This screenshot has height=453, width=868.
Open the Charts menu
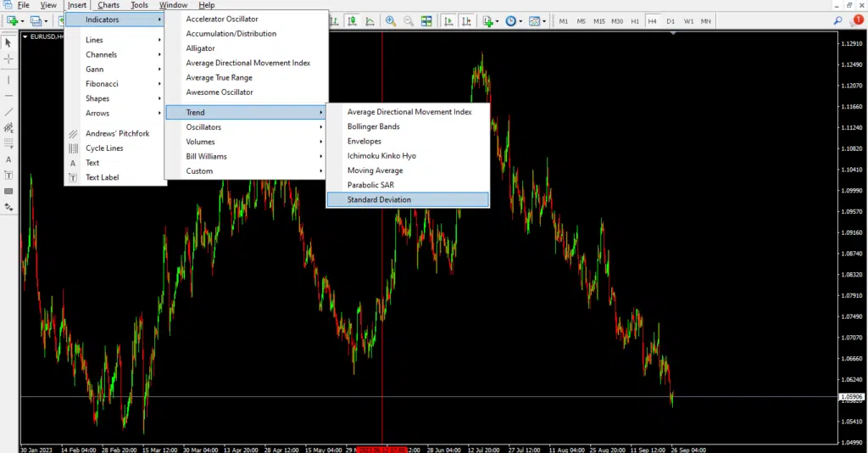pyautogui.click(x=108, y=5)
